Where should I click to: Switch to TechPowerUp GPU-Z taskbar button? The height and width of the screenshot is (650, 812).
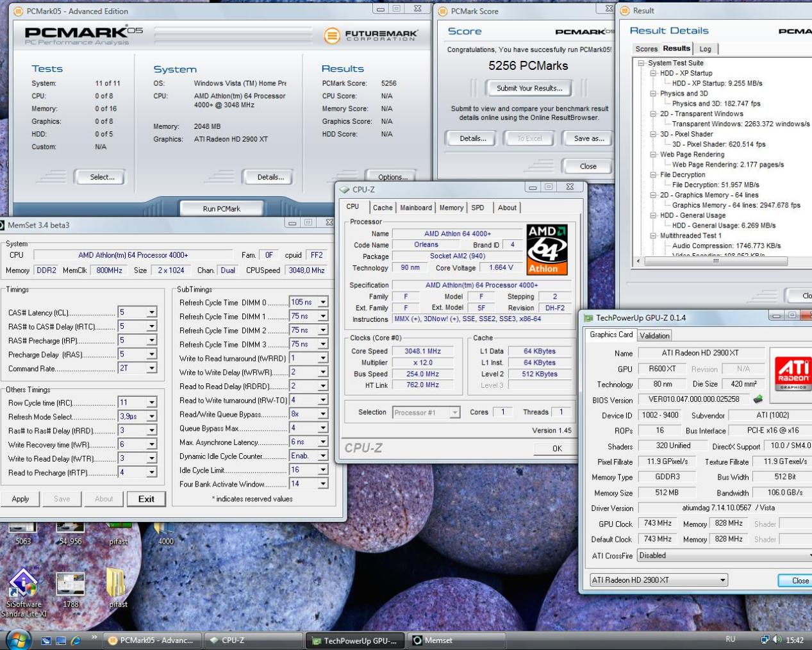click(x=356, y=640)
